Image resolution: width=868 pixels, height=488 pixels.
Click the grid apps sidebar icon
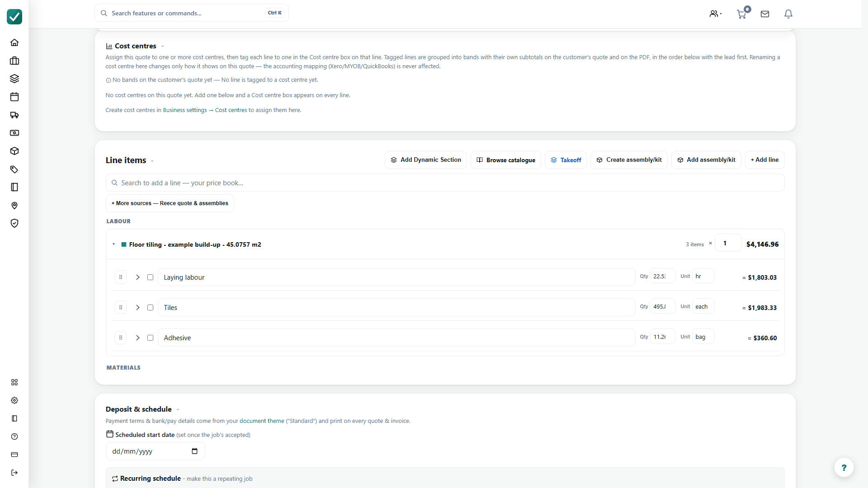[x=14, y=382]
